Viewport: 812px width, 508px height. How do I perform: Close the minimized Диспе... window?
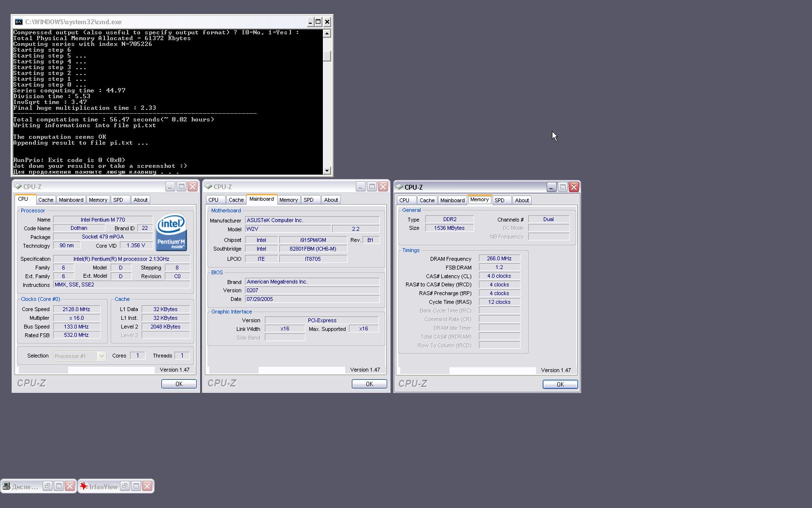coord(70,486)
